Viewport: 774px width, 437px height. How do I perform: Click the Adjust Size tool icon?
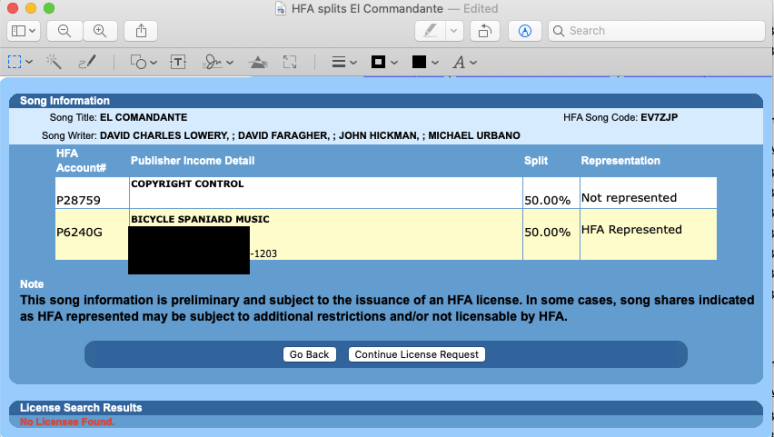(x=290, y=62)
